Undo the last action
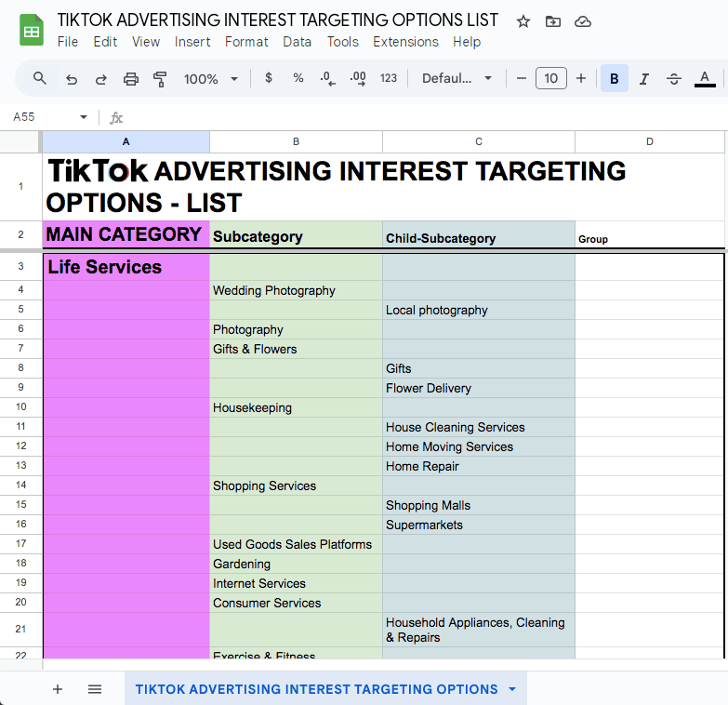The width and height of the screenshot is (728, 705). pos(71,79)
